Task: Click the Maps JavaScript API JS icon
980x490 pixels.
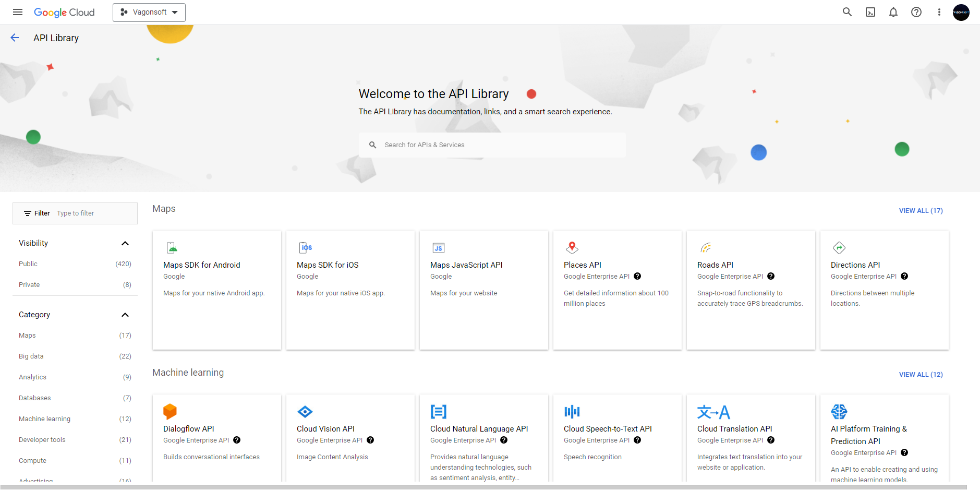Action: (x=439, y=248)
